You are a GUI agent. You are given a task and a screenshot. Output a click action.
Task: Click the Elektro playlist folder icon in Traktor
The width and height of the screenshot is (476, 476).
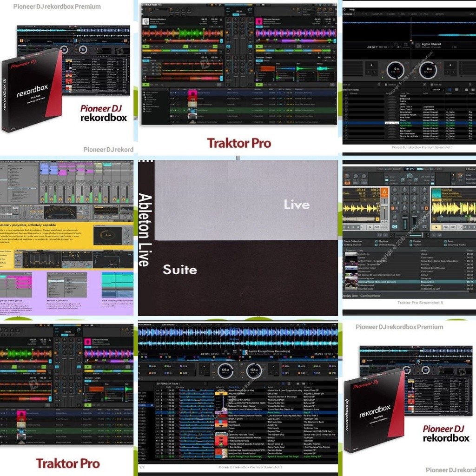pos(410,241)
